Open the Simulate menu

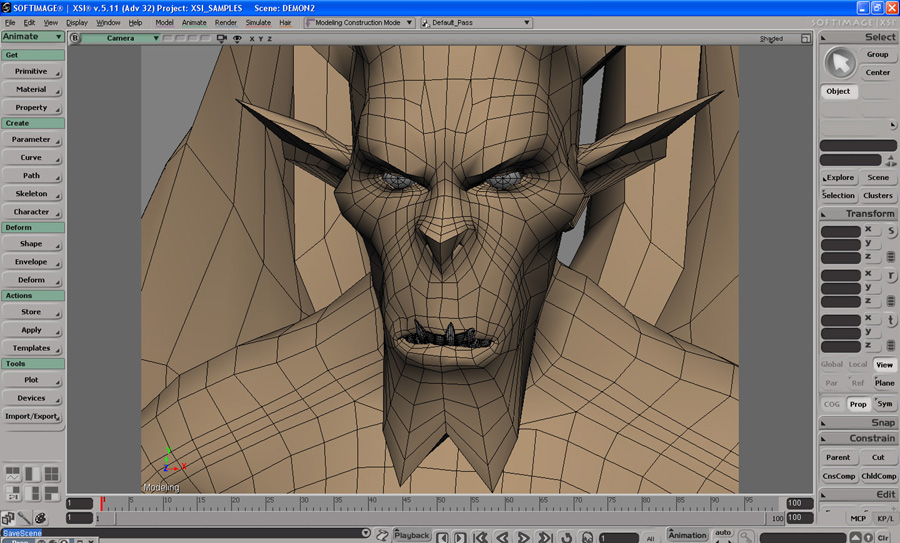tap(258, 23)
